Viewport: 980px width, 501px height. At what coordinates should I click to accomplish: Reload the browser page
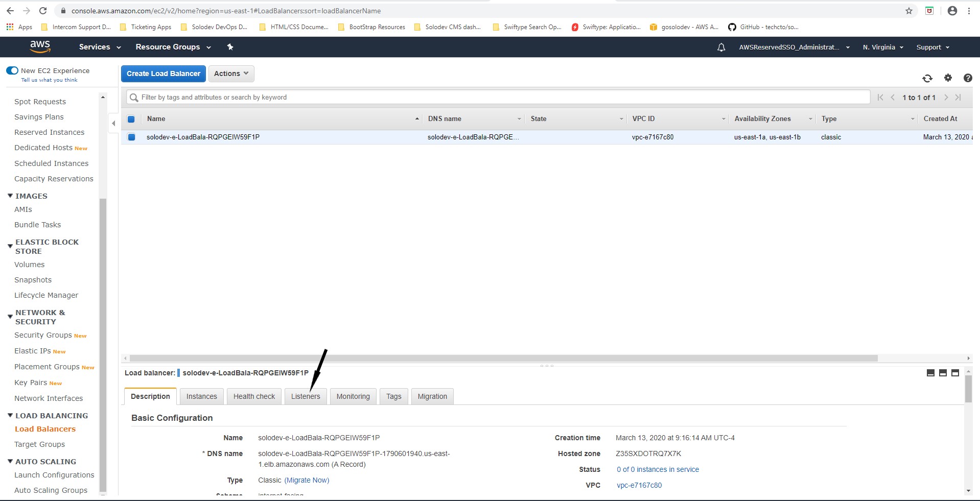[x=43, y=11]
